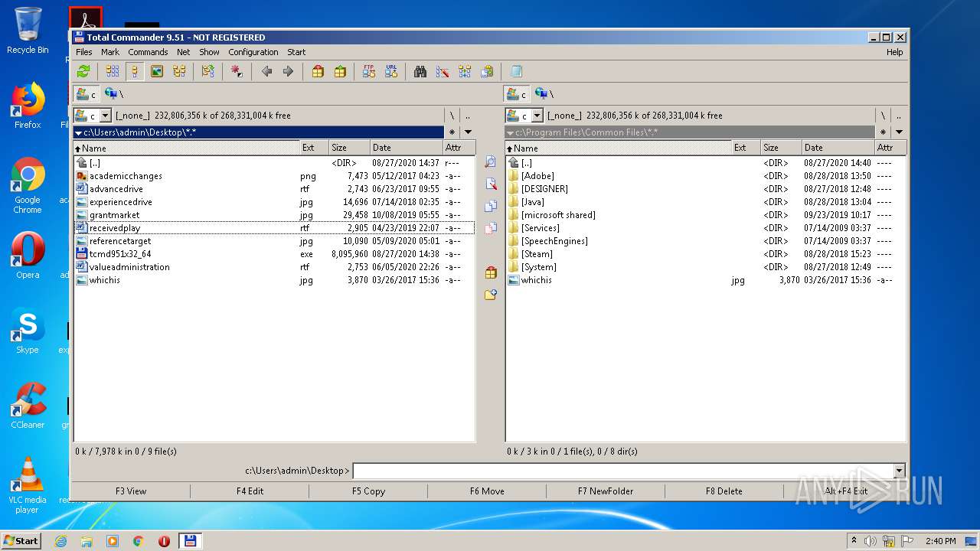Open synchronize directories toolbar icon
Screen dimensions: 980x551
point(465,71)
